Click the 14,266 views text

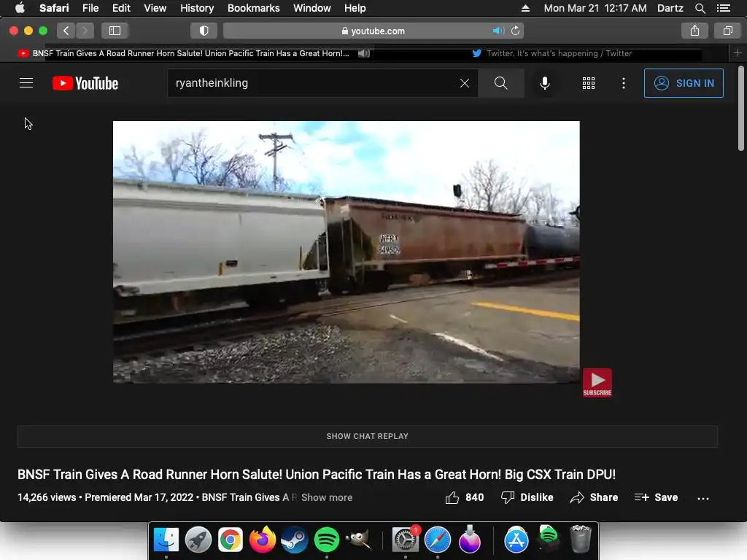(x=47, y=497)
